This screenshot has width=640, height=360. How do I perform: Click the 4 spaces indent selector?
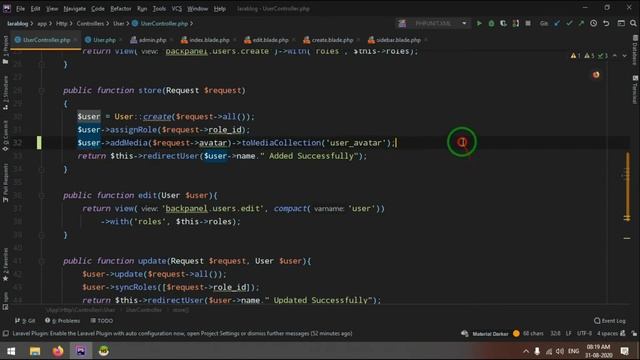(x=607, y=333)
